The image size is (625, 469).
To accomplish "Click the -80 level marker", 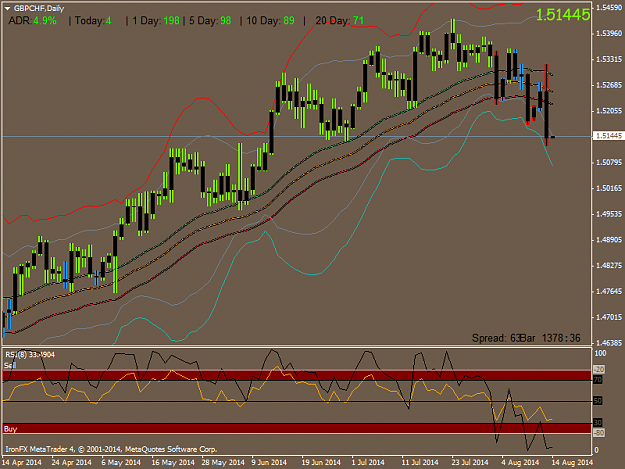I will click(x=599, y=432).
